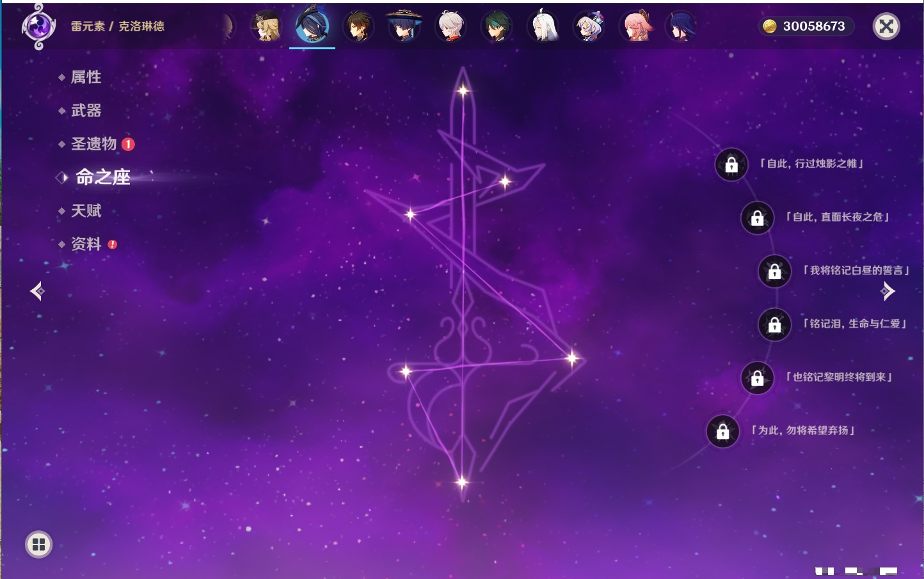Open the 资料 profile page
The image size is (924, 579).
(x=86, y=244)
